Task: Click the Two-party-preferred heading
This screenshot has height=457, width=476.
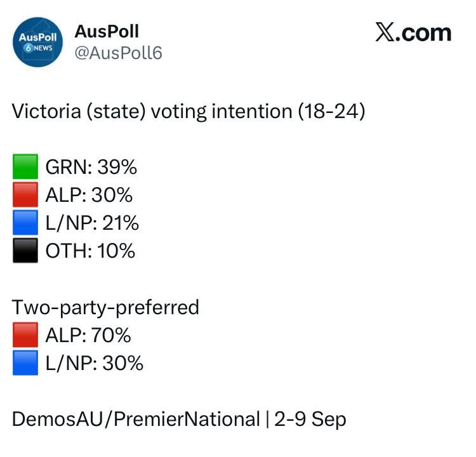Action: [106, 307]
